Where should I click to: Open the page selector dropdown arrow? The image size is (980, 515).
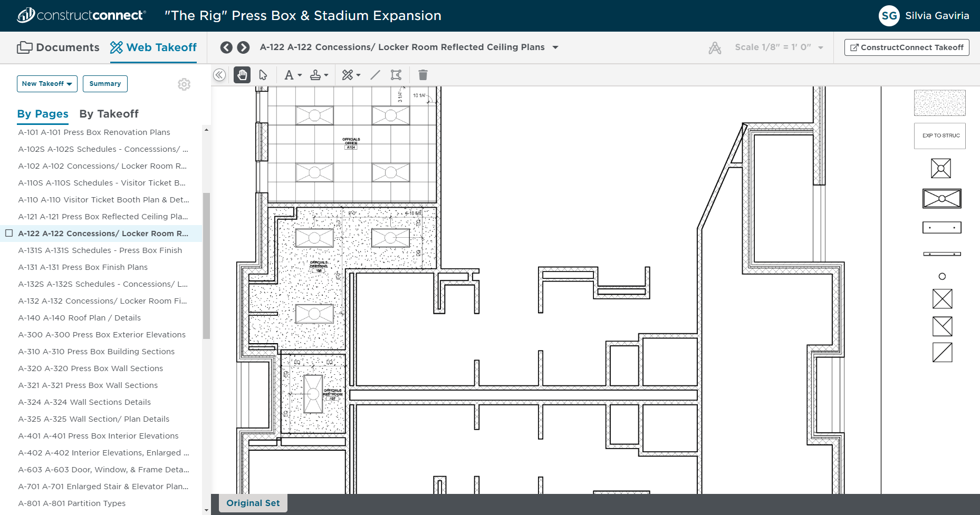(x=555, y=47)
